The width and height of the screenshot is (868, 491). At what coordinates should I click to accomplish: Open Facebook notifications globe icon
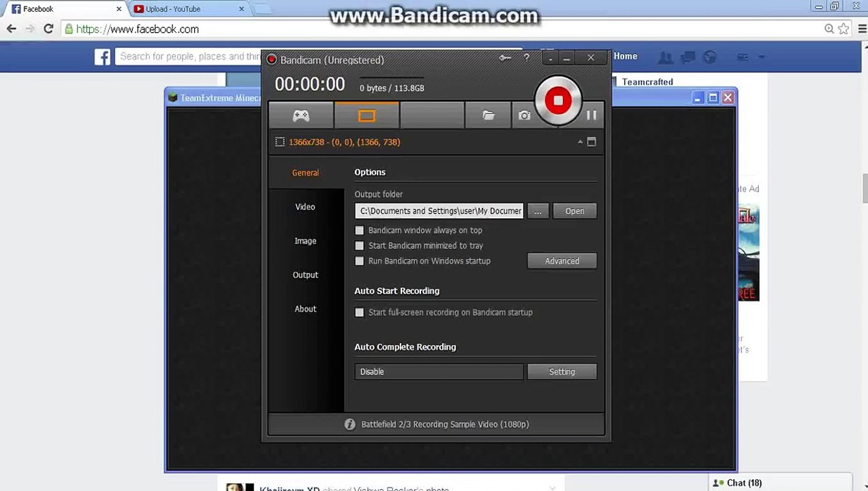click(x=709, y=57)
